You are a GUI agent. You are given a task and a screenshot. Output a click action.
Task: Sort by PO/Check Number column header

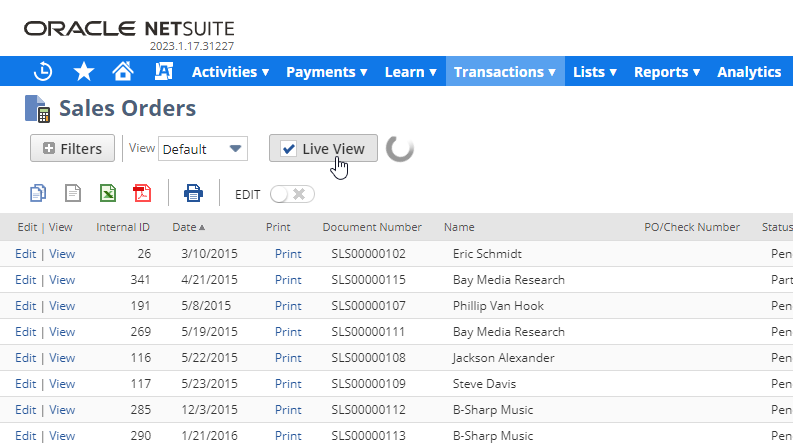point(692,227)
